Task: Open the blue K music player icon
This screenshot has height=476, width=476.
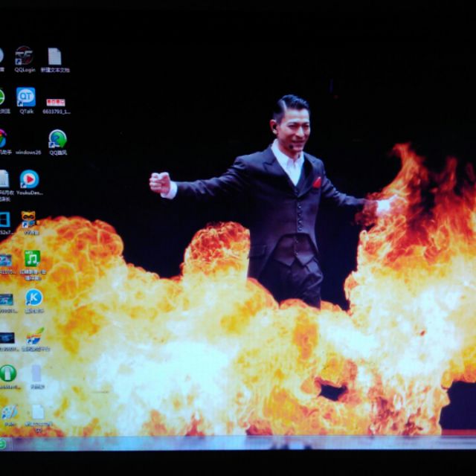Action: 33,297
